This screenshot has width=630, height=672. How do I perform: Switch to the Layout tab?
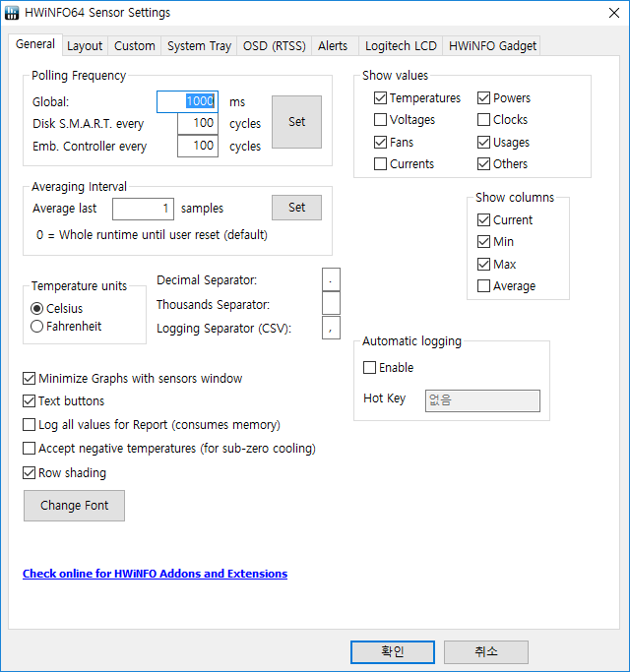(85, 46)
